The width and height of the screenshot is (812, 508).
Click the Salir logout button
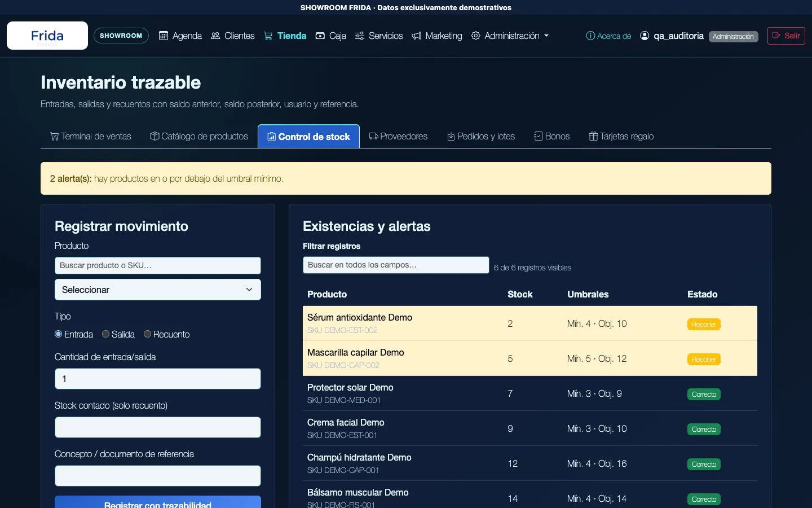[x=786, y=36]
